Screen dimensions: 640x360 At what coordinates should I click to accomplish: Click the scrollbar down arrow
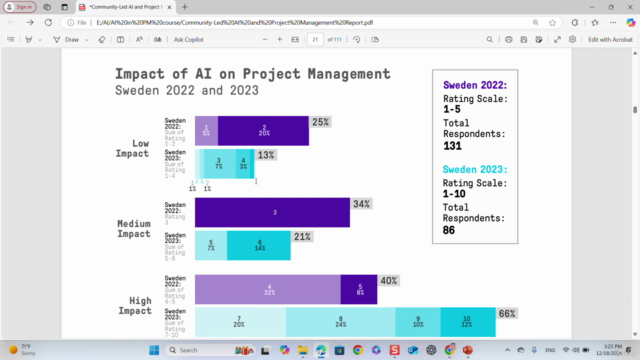[x=635, y=334]
